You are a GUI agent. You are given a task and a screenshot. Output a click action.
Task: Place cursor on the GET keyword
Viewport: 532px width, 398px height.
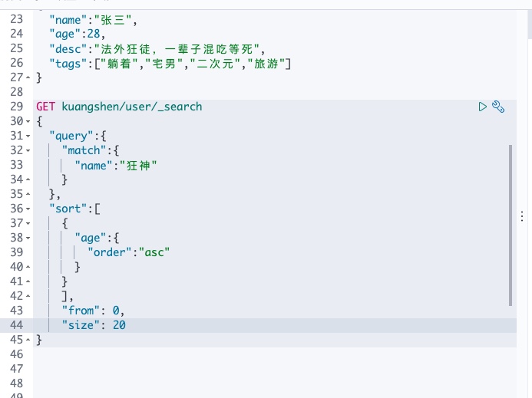click(45, 107)
